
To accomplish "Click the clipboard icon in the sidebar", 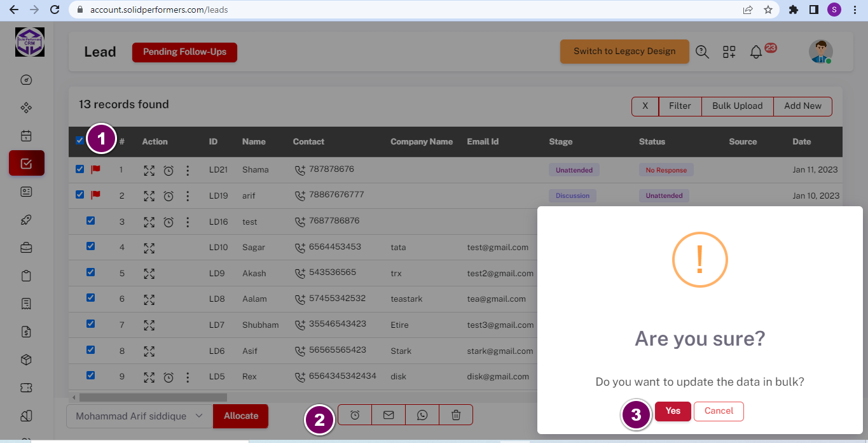I will pyautogui.click(x=26, y=276).
